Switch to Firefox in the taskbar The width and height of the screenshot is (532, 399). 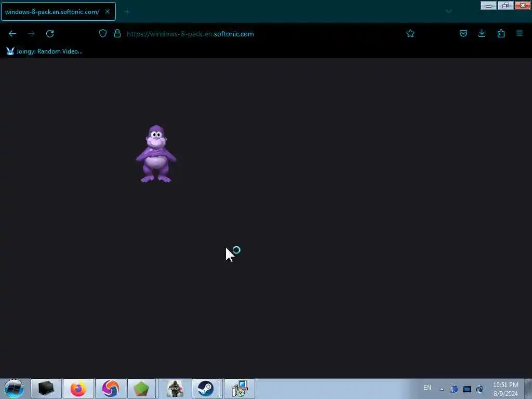tap(78, 389)
